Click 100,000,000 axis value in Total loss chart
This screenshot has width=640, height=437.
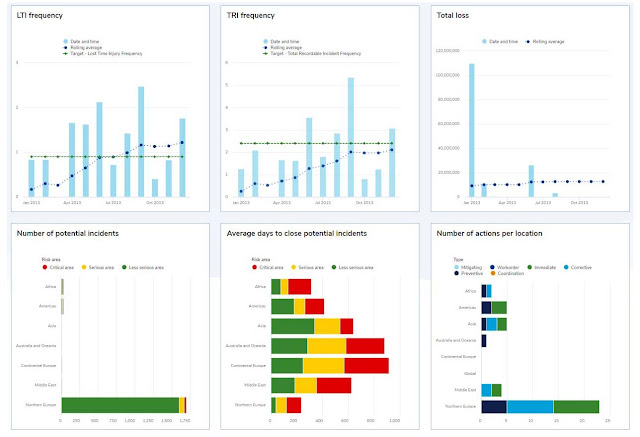coord(448,75)
